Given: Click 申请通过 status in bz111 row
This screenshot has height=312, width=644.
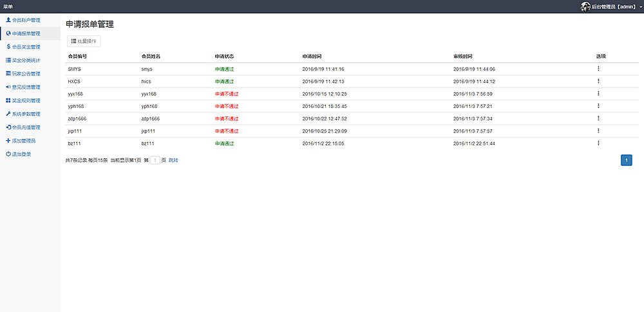Looking at the screenshot, I should (224, 143).
